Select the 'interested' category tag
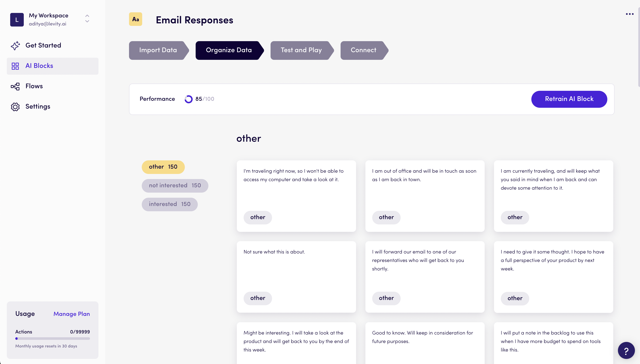Viewport: 640px width, 364px height. tap(170, 204)
